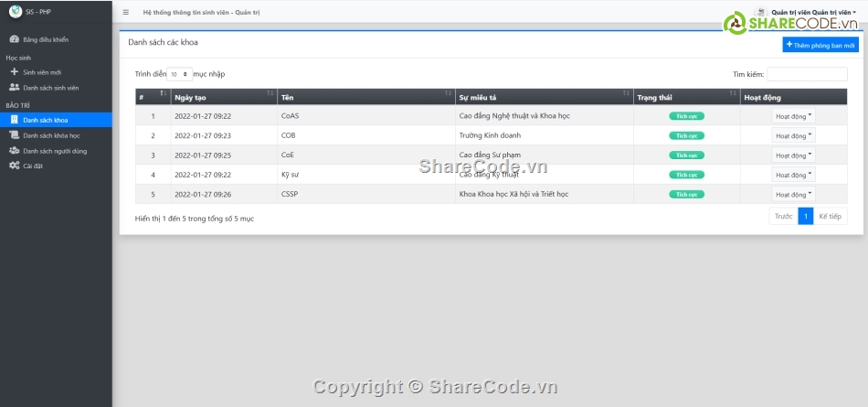Click the hamburger menu icon in header
The image size is (868, 407).
tap(126, 12)
